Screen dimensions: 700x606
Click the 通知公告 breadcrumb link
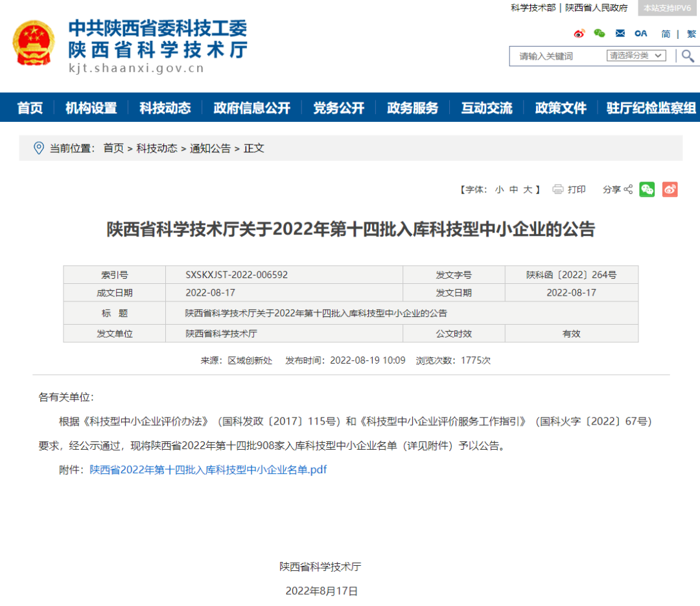[210, 148]
